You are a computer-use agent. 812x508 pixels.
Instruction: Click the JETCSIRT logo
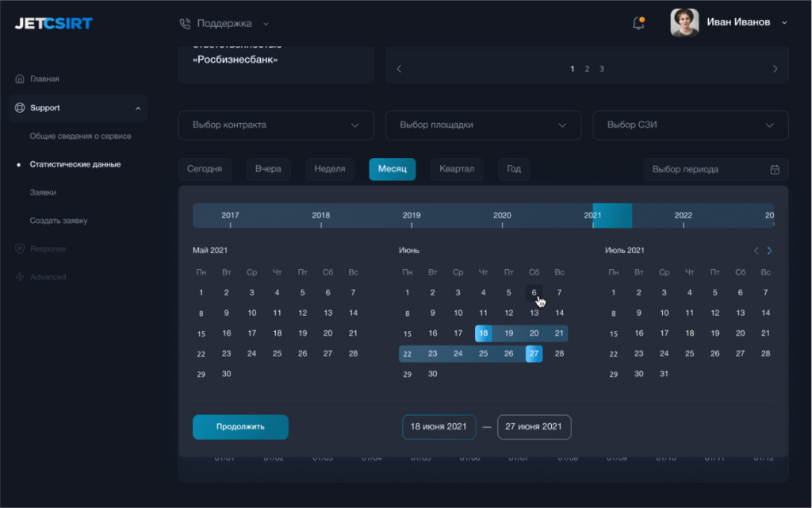point(53,23)
